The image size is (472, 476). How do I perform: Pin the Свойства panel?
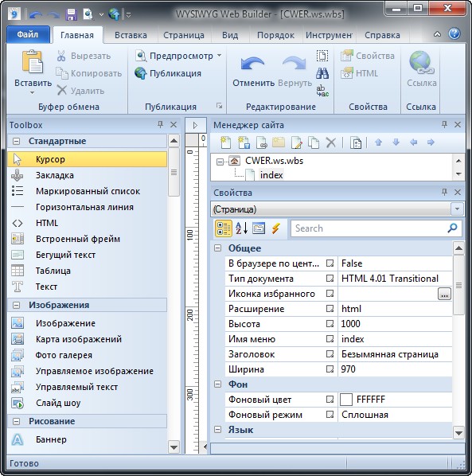[444, 192]
